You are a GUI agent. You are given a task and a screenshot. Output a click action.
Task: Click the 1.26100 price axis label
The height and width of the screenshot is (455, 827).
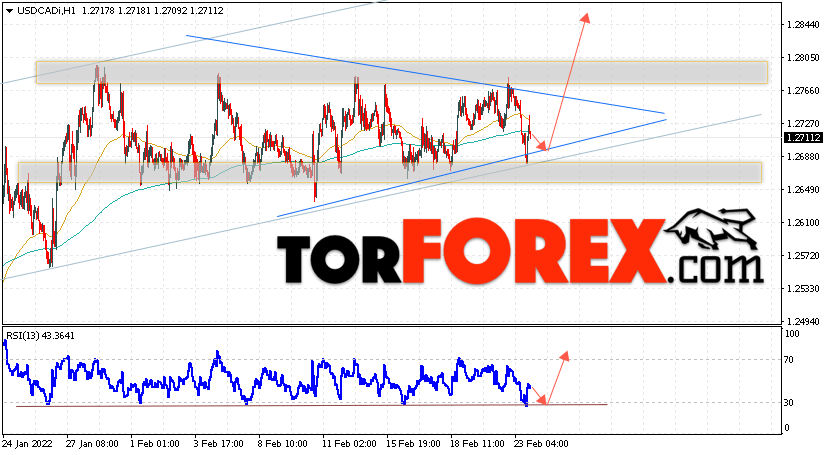(x=803, y=222)
